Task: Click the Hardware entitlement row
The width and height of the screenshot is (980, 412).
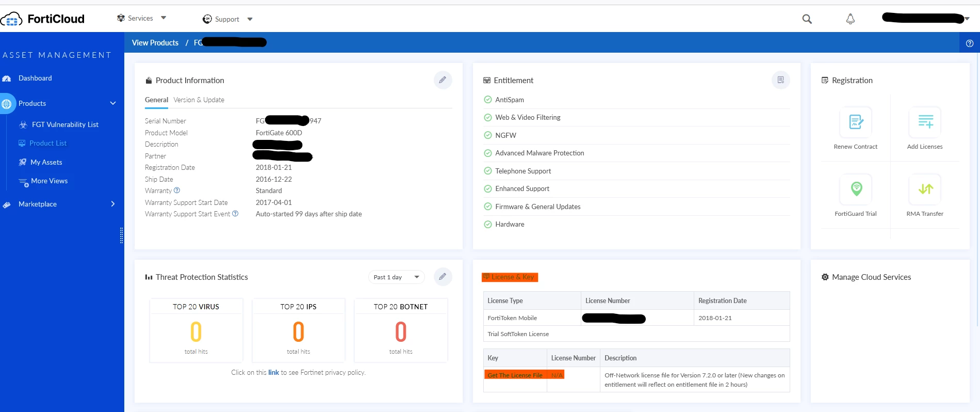Action: pos(636,224)
